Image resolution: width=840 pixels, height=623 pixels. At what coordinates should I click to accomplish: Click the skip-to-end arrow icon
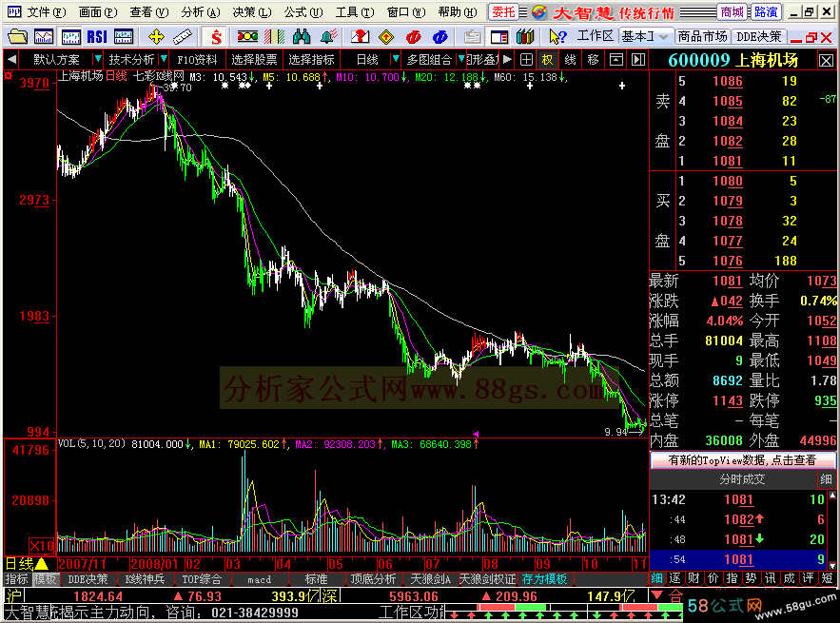pos(637,60)
